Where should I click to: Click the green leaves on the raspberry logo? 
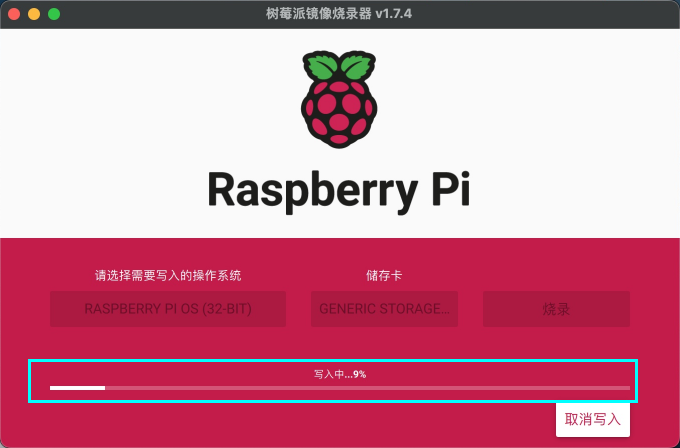point(340,68)
